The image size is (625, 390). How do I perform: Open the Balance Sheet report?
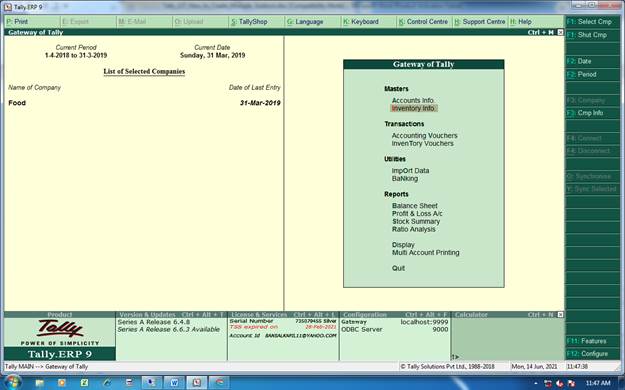[x=415, y=206]
